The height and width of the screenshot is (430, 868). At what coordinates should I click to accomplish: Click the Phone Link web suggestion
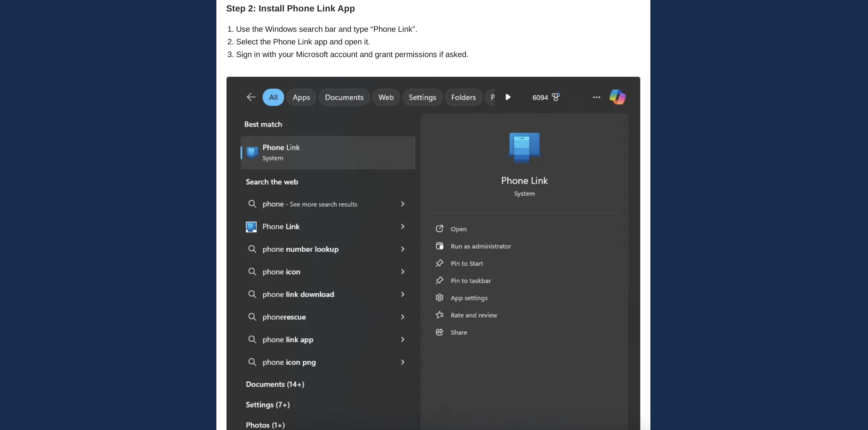[x=281, y=227]
